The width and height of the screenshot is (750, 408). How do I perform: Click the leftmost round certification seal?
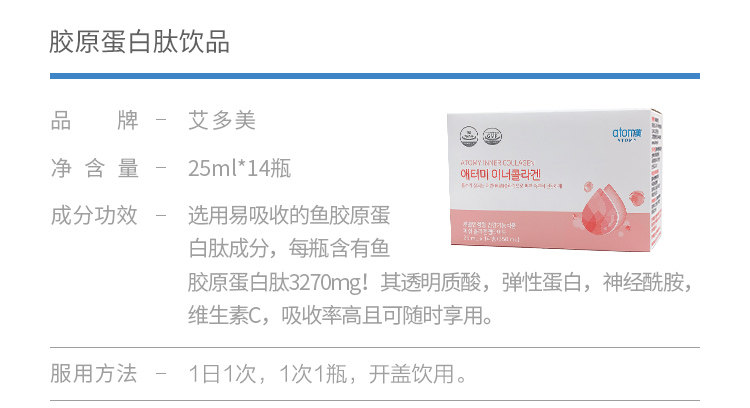click(x=469, y=136)
